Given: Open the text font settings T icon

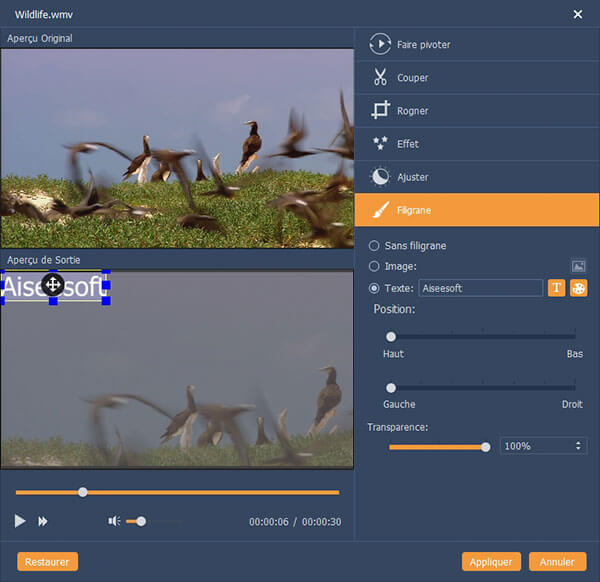Looking at the screenshot, I should point(558,288).
